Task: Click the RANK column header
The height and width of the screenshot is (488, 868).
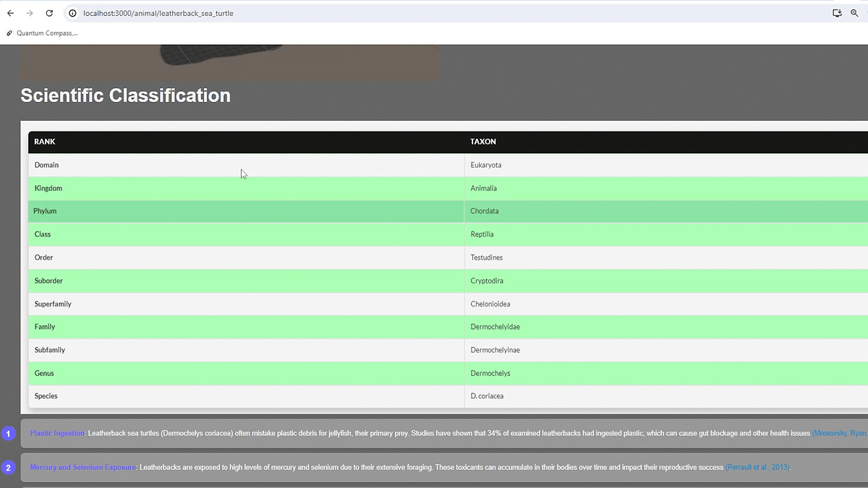Action: [44, 142]
